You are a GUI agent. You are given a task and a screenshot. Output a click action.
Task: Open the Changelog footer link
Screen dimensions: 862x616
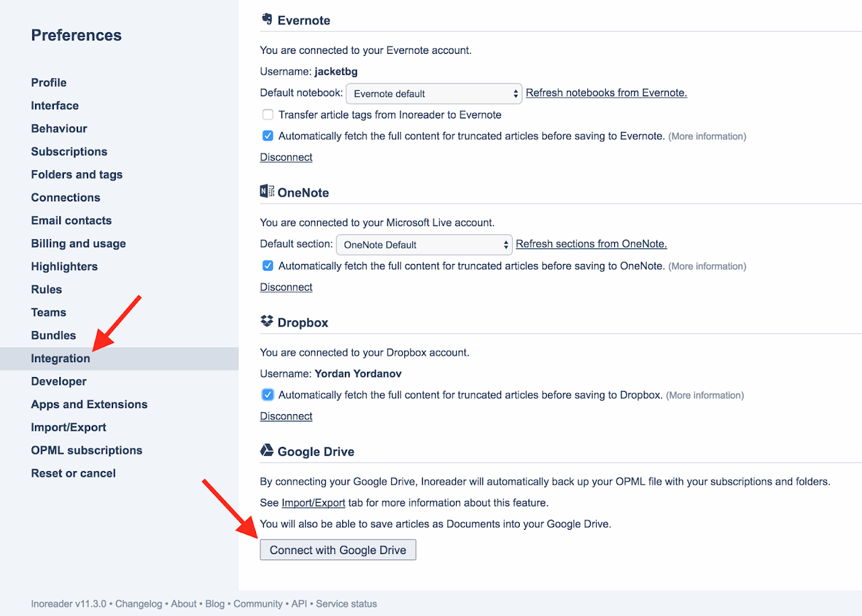click(137, 604)
